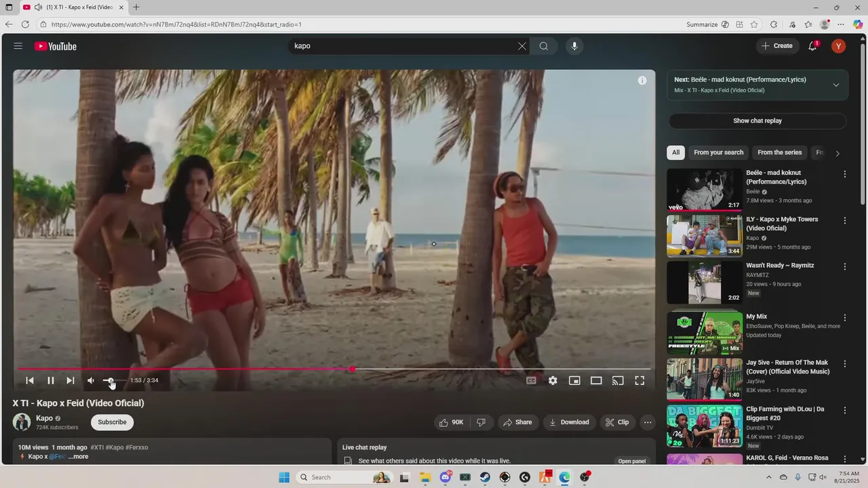Open panel for live chat replay
Viewport: 868px width, 488px height.
(x=631, y=461)
